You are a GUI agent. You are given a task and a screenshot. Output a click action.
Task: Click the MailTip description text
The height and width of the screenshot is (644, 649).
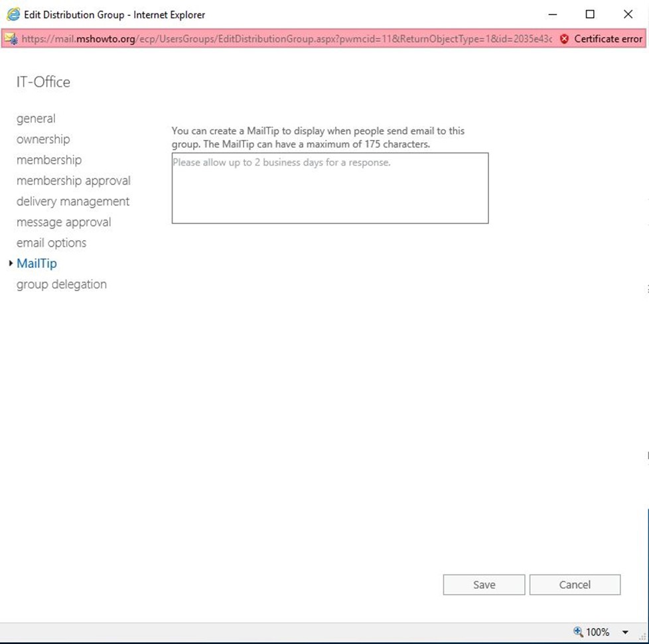[318, 137]
